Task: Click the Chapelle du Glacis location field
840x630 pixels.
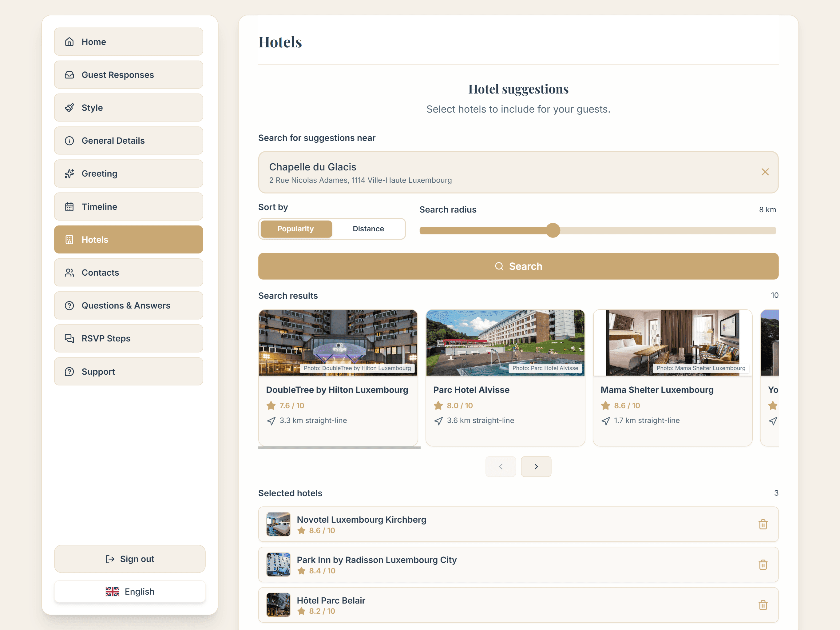Action: click(518, 172)
